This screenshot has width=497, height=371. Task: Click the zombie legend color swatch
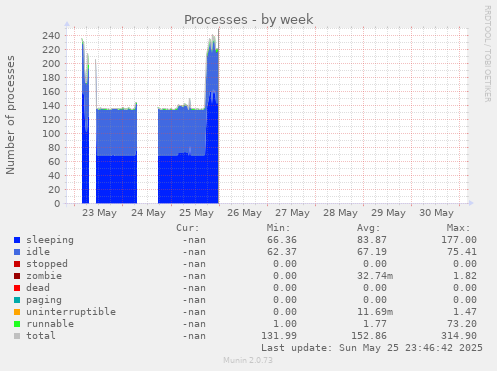click(x=17, y=276)
